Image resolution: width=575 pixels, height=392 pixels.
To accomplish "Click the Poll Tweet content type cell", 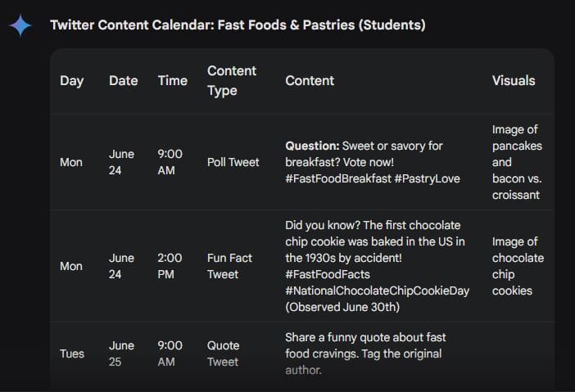I will 233,162.
